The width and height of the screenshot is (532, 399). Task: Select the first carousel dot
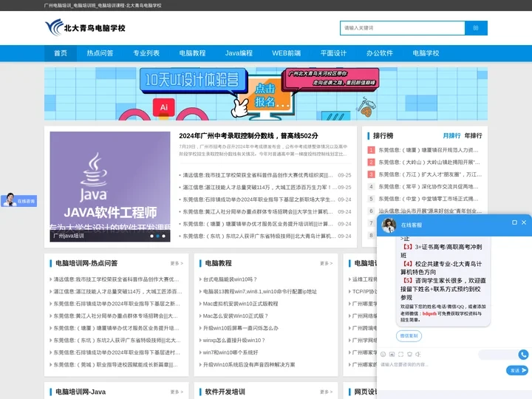[x=151, y=236]
